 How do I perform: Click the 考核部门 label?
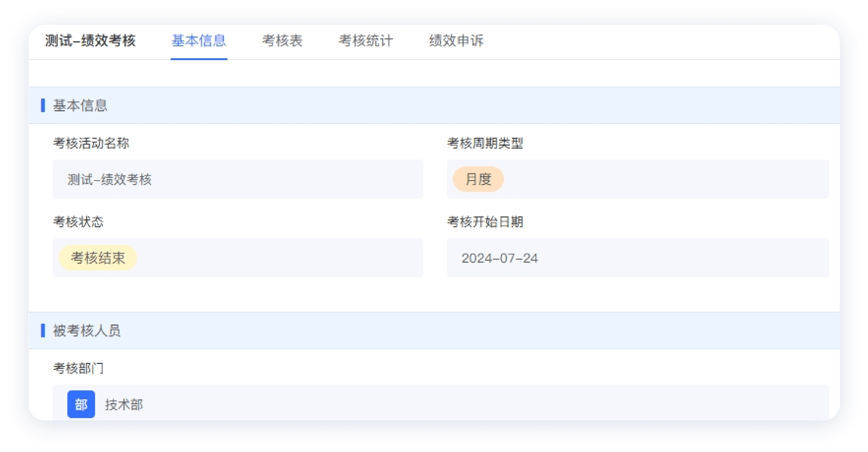point(78,368)
